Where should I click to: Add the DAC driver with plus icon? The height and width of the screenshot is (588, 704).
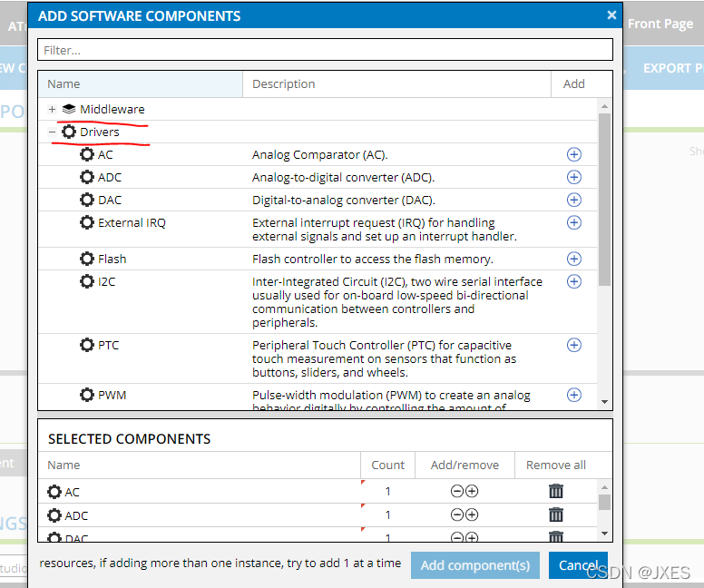click(x=573, y=200)
